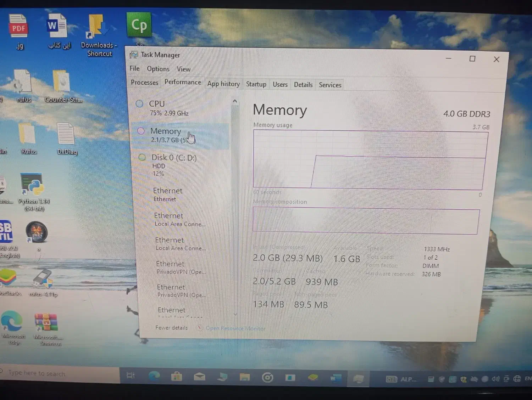Open the Options menu

(158, 69)
